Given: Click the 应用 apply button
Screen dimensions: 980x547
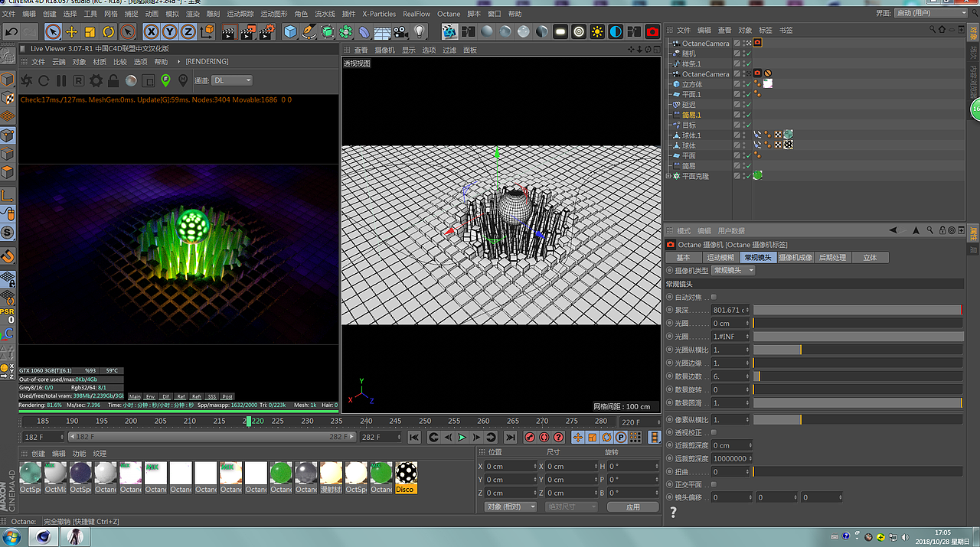Looking at the screenshot, I should (x=632, y=506).
